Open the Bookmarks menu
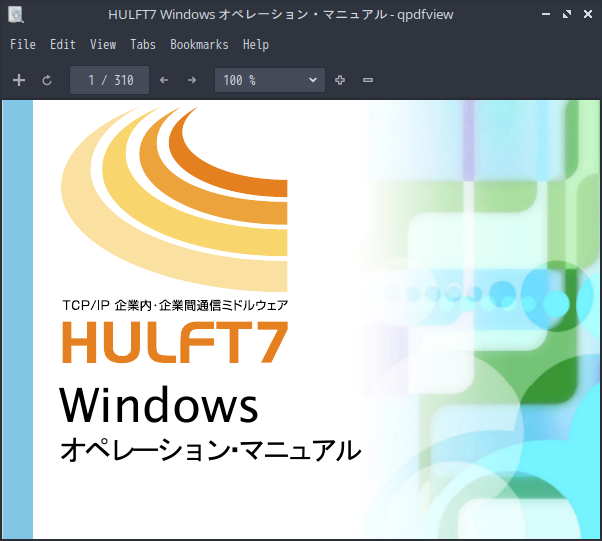Viewport: 602px width, 541px height. 199,45
